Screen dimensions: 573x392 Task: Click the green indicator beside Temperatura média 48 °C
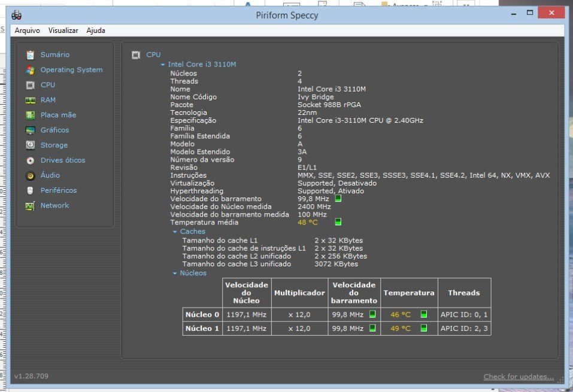(x=338, y=222)
